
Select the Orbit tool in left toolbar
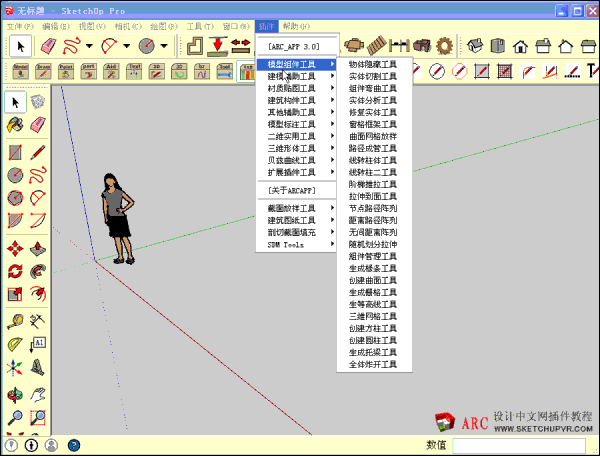tap(15, 395)
